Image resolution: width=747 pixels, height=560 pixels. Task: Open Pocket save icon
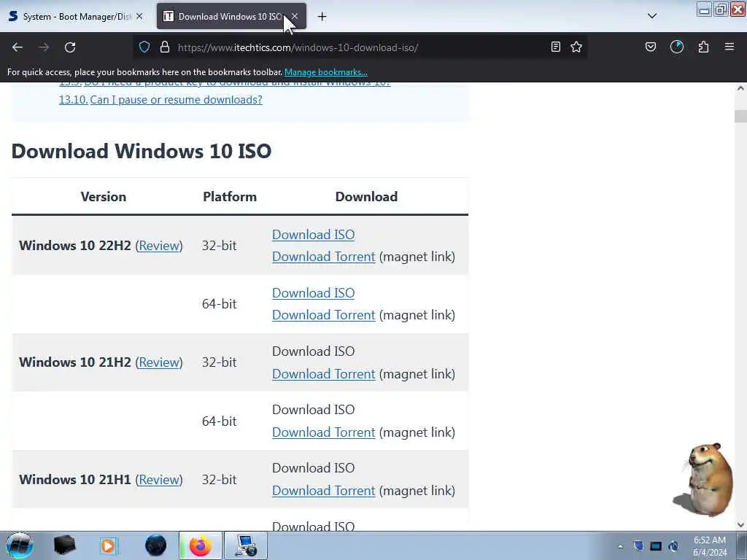click(x=650, y=47)
